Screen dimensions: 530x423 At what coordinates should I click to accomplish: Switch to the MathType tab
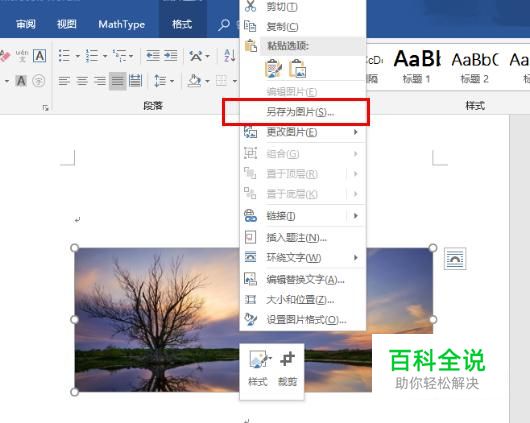(x=121, y=24)
